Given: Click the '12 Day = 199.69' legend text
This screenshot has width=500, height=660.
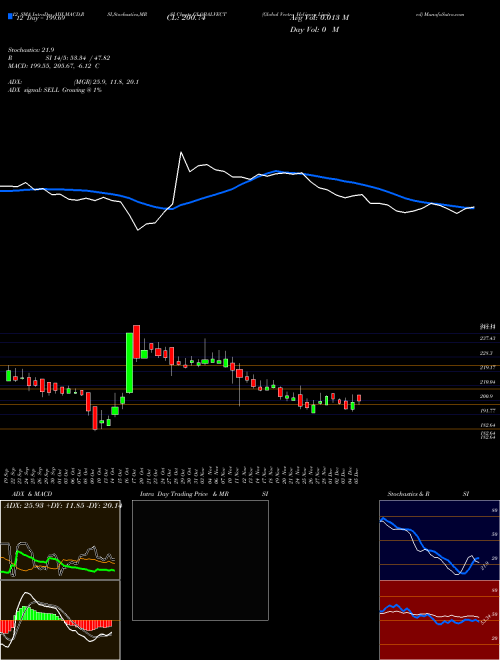Looking at the screenshot, I should [40, 19].
